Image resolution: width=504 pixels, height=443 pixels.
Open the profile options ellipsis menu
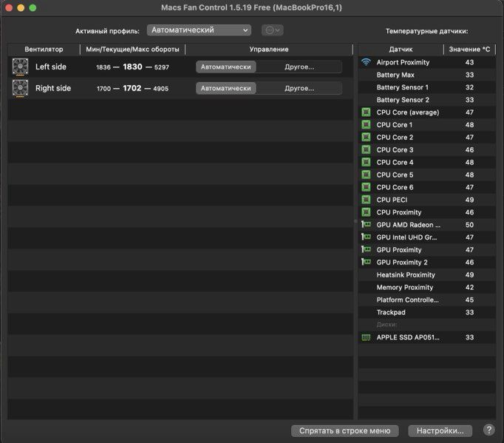(272, 30)
